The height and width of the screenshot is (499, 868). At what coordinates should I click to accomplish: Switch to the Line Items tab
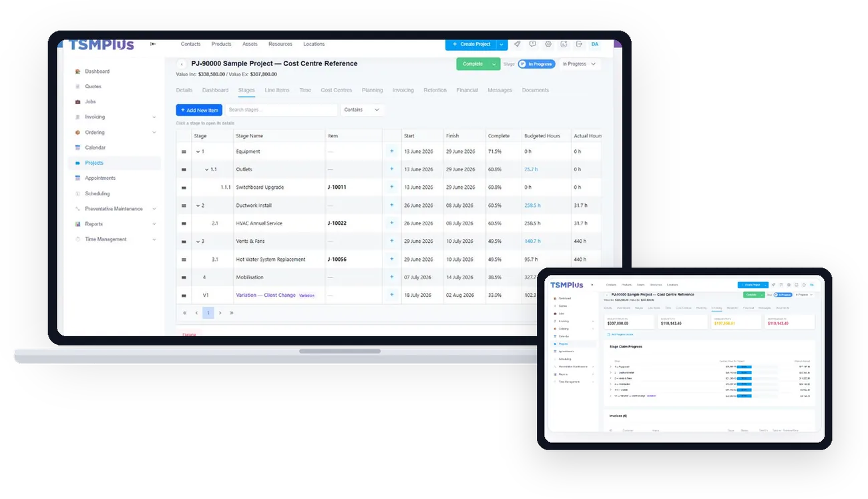[x=277, y=90]
